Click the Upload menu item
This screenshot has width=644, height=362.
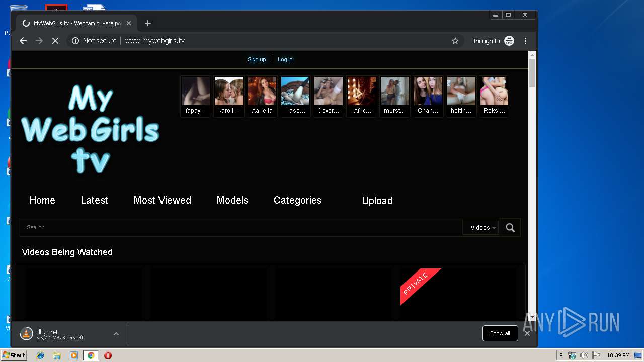[377, 201]
